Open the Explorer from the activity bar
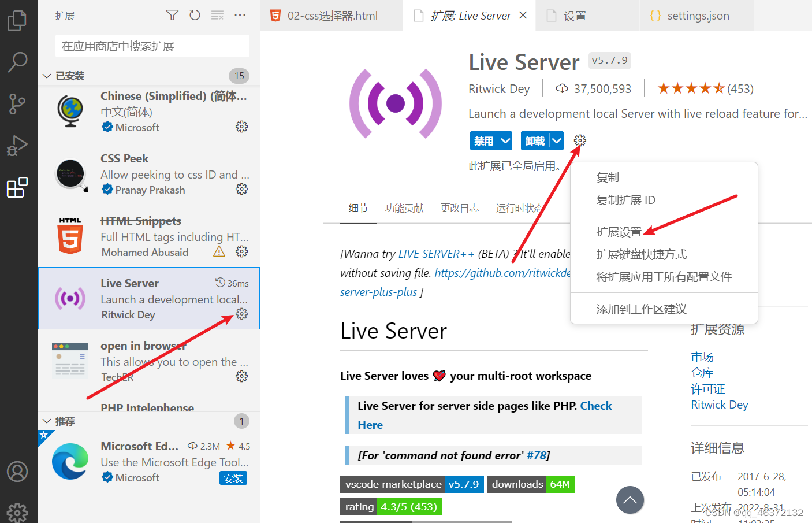Viewport: 812px width, 523px height. (18, 20)
